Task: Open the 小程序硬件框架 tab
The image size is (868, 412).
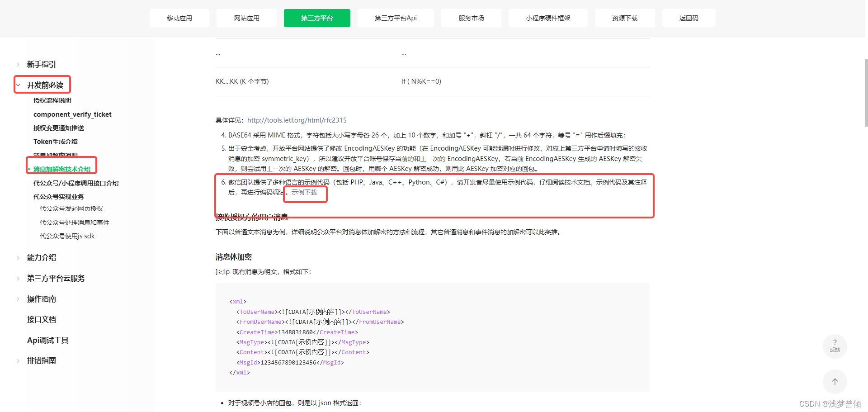Action: (x=548, y=18)
